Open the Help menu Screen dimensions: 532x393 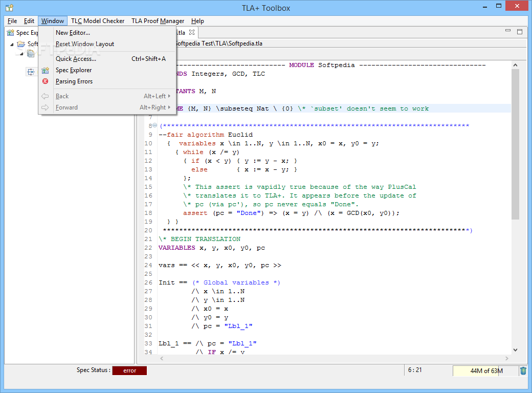pos(197,20)
